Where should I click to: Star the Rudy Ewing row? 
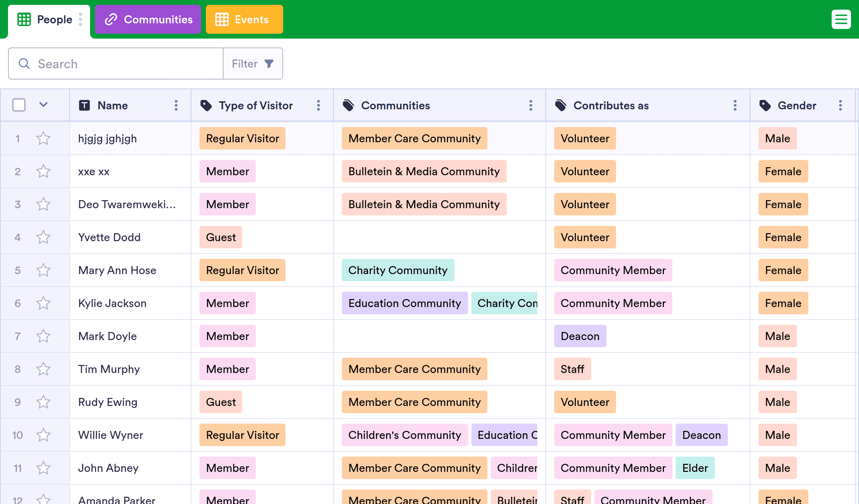43,402
